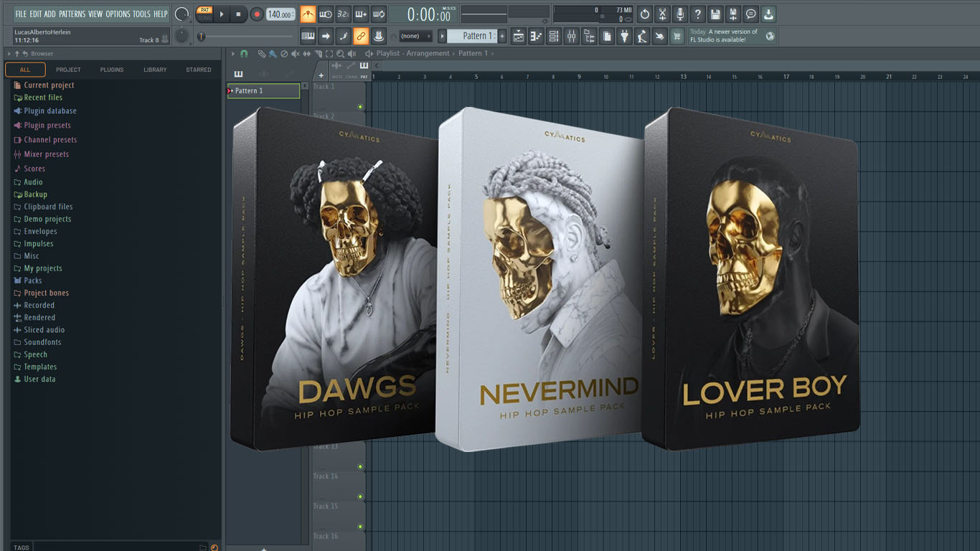Open the audio editor scissors icon
This screenshot has height=551, width=980.
coord(662,14)
